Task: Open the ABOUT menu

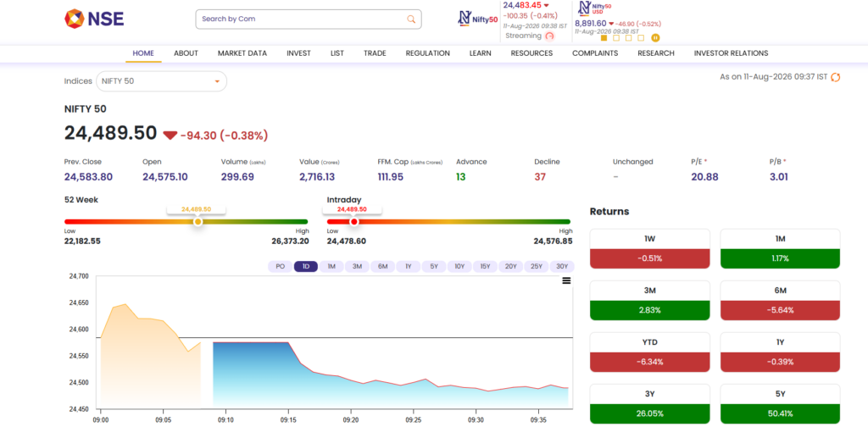Action: [x=186, y=53]
